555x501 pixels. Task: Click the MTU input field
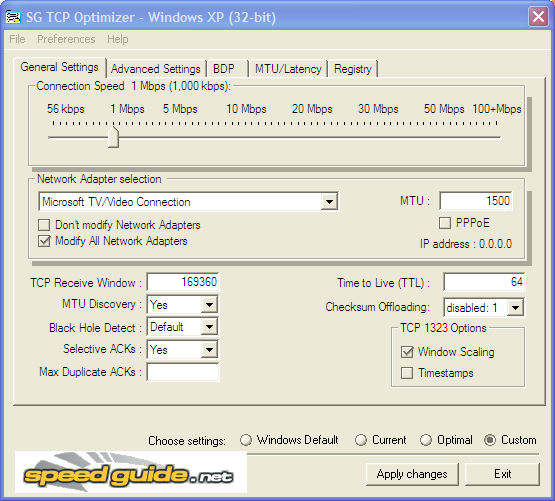coord(476,201)
